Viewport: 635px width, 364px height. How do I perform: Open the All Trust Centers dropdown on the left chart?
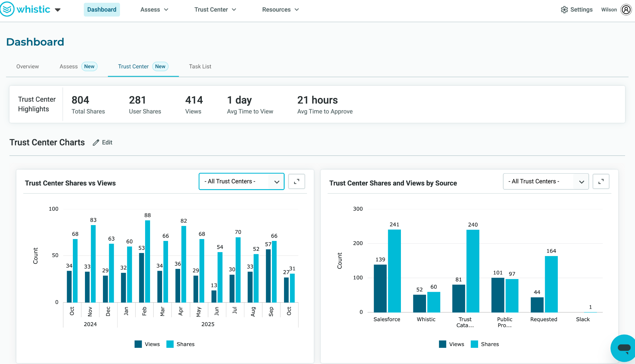241,181
